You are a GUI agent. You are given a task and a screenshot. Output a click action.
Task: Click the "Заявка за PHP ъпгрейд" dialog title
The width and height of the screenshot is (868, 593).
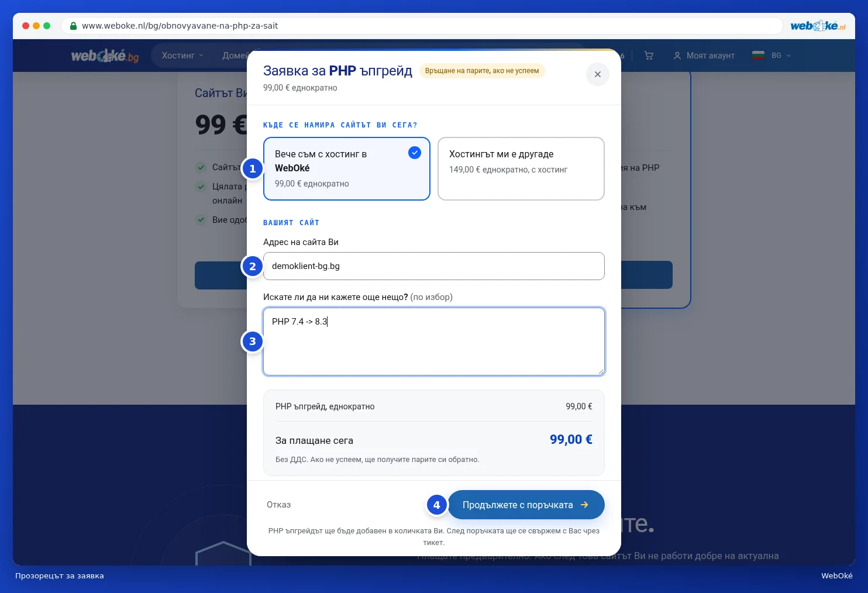click(337, 71)
